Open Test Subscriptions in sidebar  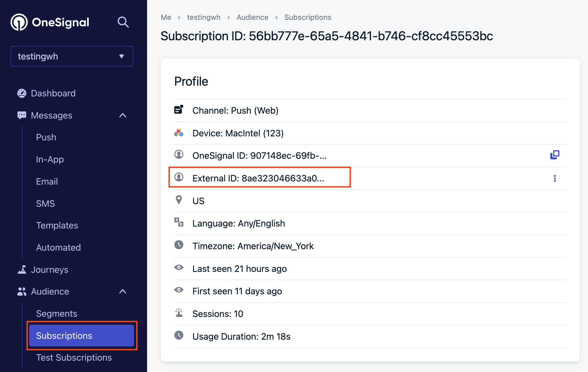tap(74, 358)
